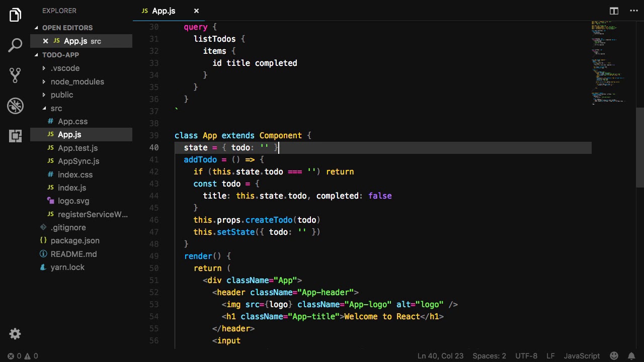The width and height of the screenshot is (644, 362).
Task: Click 'listTodos' on line 31
Action: (x=215, y=39)
